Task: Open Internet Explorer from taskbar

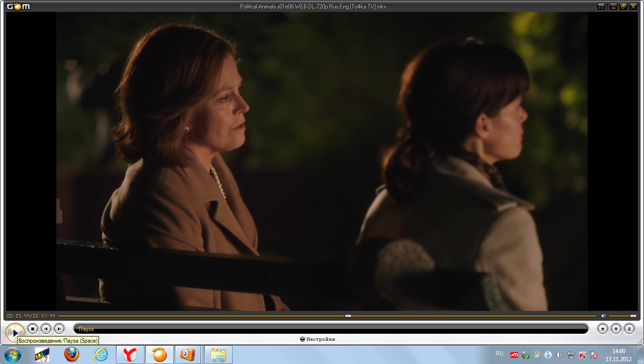Action: coord(101,354)
